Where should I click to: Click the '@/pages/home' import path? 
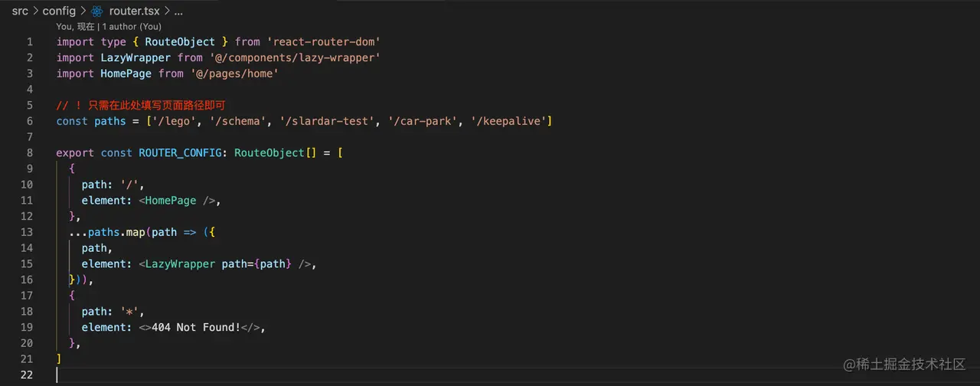[x=234, y=74]
